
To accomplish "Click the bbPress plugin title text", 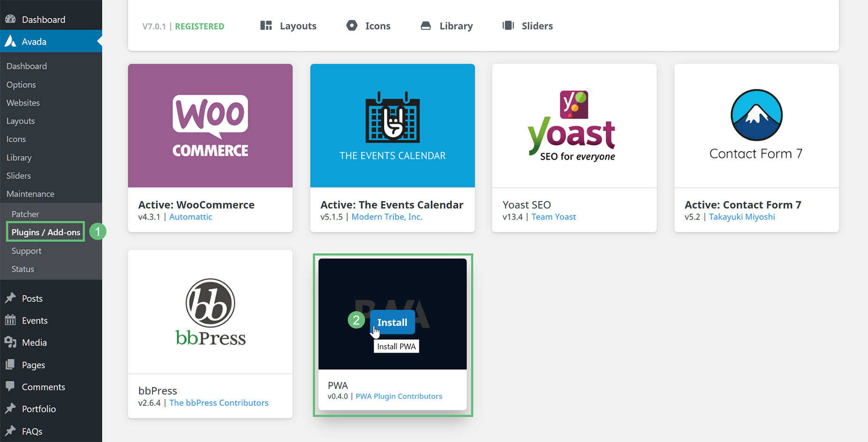I will (x=158, y=391).
